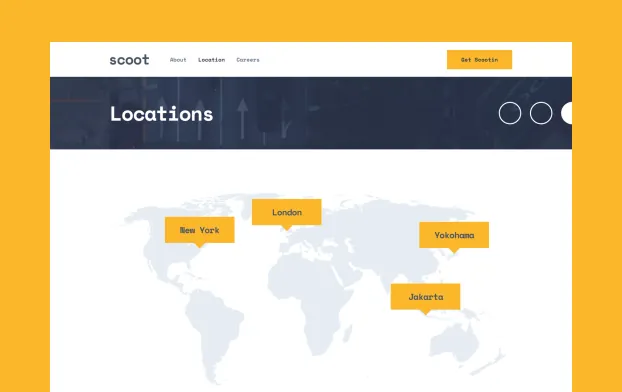Image resolution: width=622 pixels, height=392 pixels.
Task: Open the About nav link
Action: tap(178, 60)
